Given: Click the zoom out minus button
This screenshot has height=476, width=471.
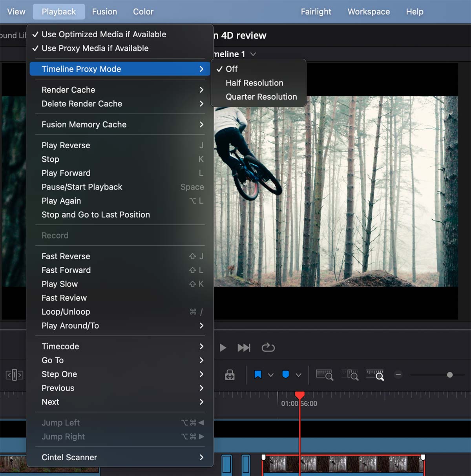Looking at the screenshot, I should pos(398,375).
